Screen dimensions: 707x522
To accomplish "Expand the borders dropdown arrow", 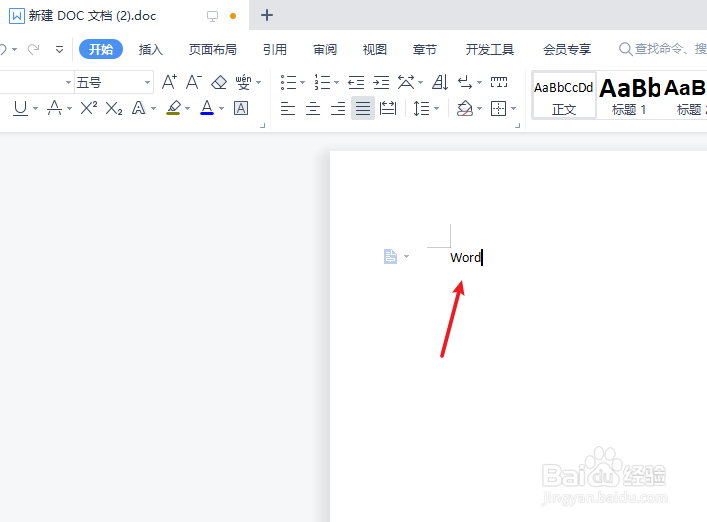I will [x=514, y=109].
